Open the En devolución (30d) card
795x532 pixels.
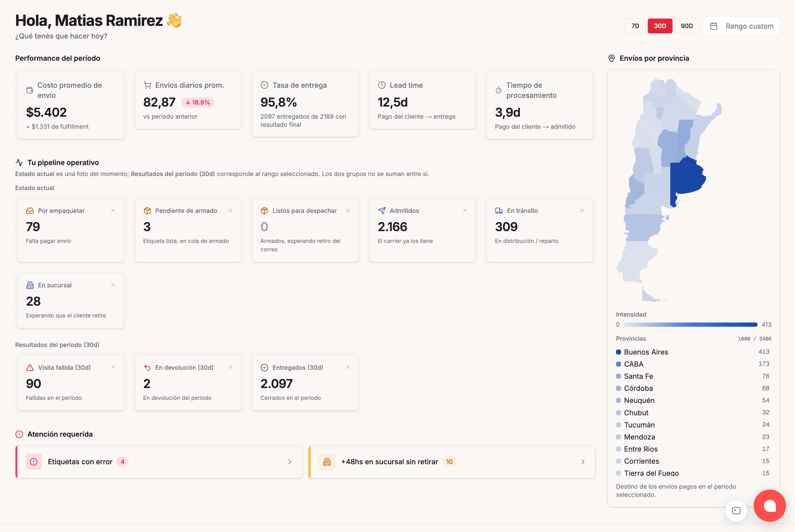[x=188, y=383]
